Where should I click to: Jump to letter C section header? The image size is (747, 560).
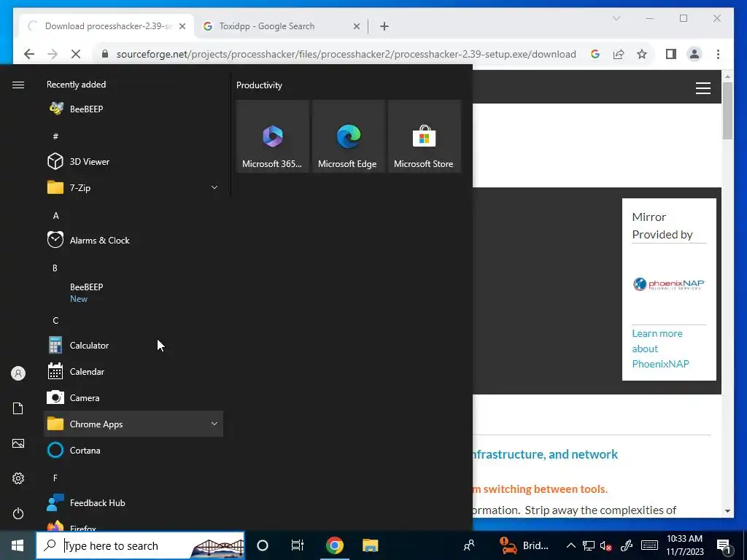tap(55, 321)
